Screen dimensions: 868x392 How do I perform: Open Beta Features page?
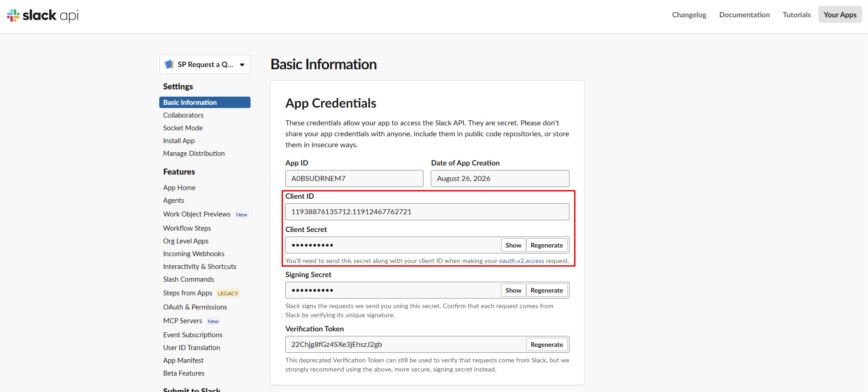pyautogui.click(x=184, y=373)
